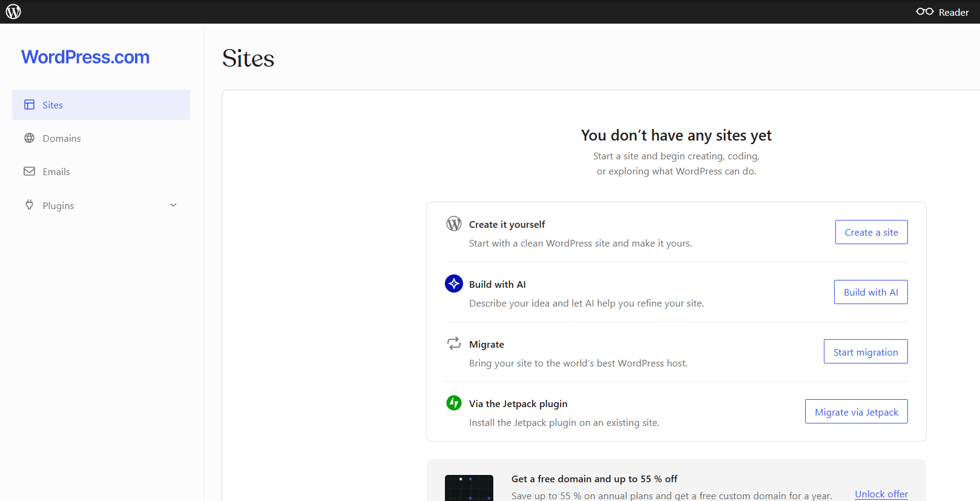980x501 pixels.
Task: Expand the Plugins submenu chevron
Action: [173, 205]
